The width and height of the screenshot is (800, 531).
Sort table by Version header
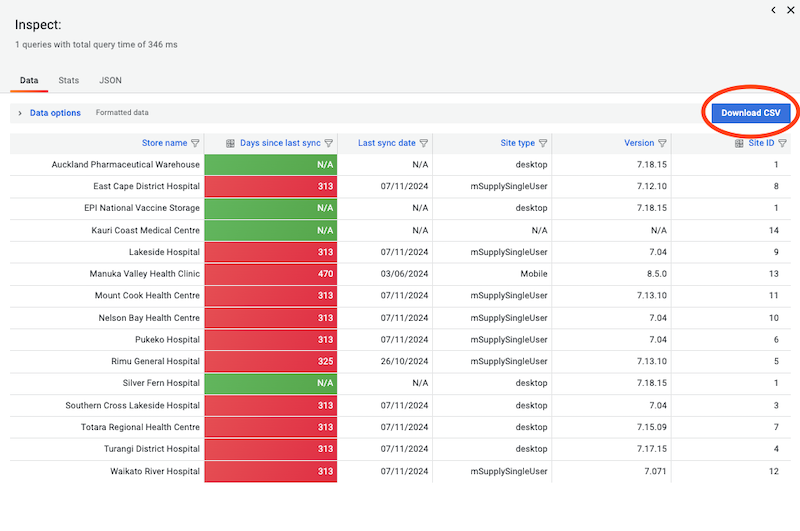click(x=638, y=144)
